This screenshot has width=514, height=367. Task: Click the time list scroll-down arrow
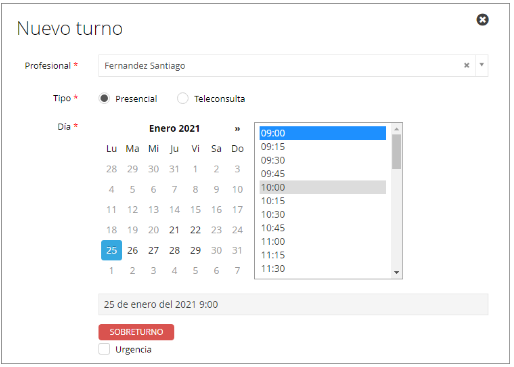click(x=396, y=272)
